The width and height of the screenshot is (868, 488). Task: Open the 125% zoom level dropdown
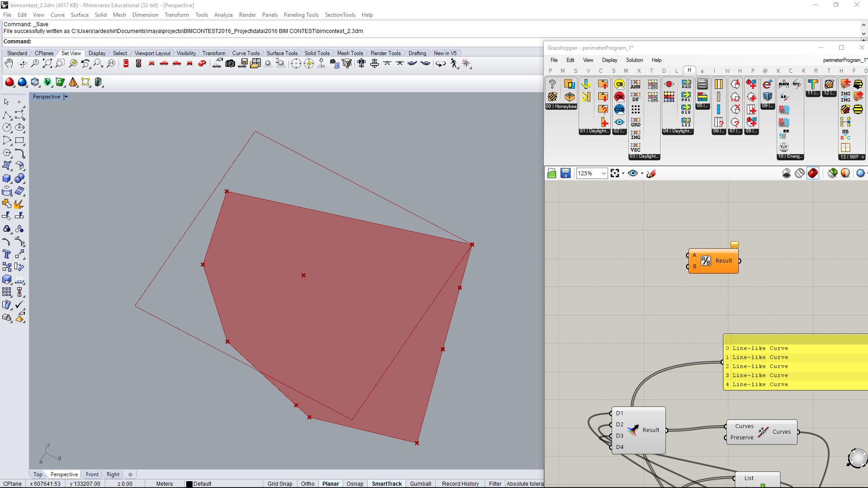click(x=604, y=174)
